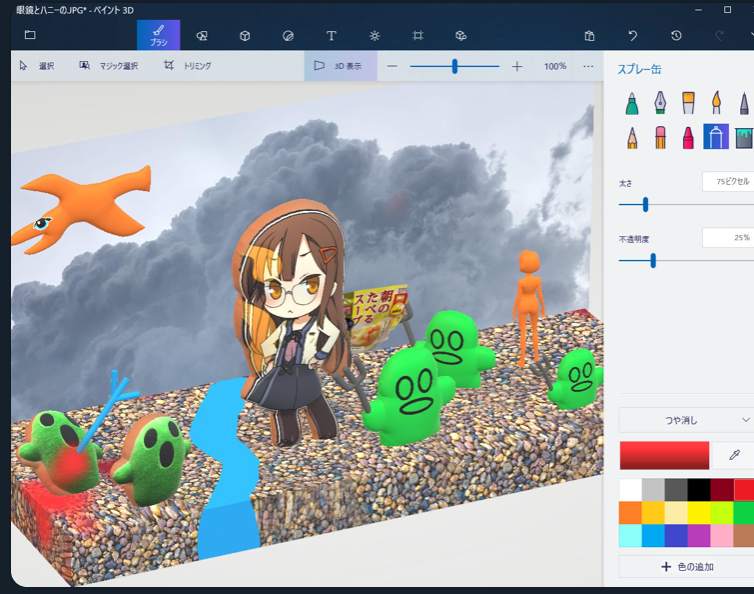Image resolution: width=754 pixels, height=594 pixels.
Task: Select the Pixel pen brush
Action: coord(744,103)
